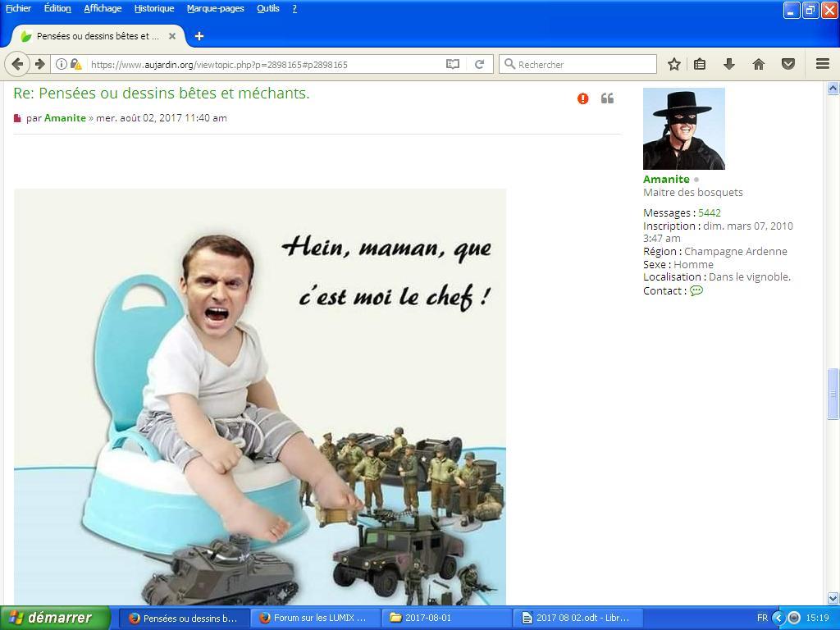Click the 5442 messages count link
The width and height of the screenshot is (840, 630).
(x=709, y=212)
